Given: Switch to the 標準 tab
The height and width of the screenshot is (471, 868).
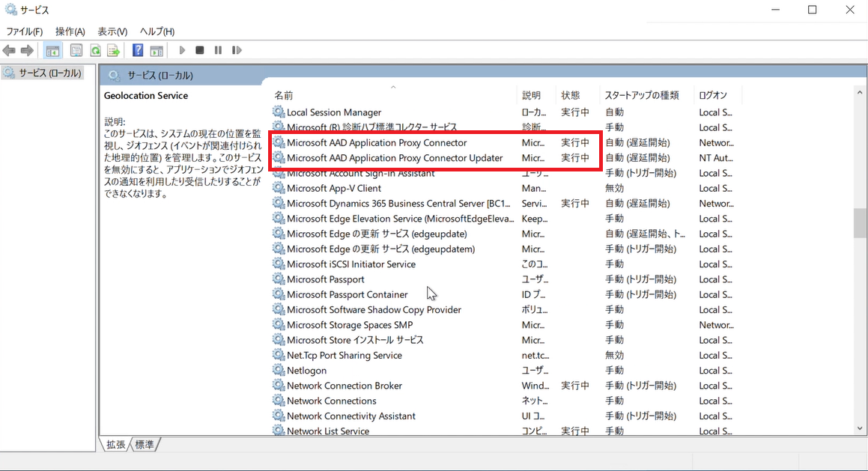Looking at the screenshot, I should [145, 445].
